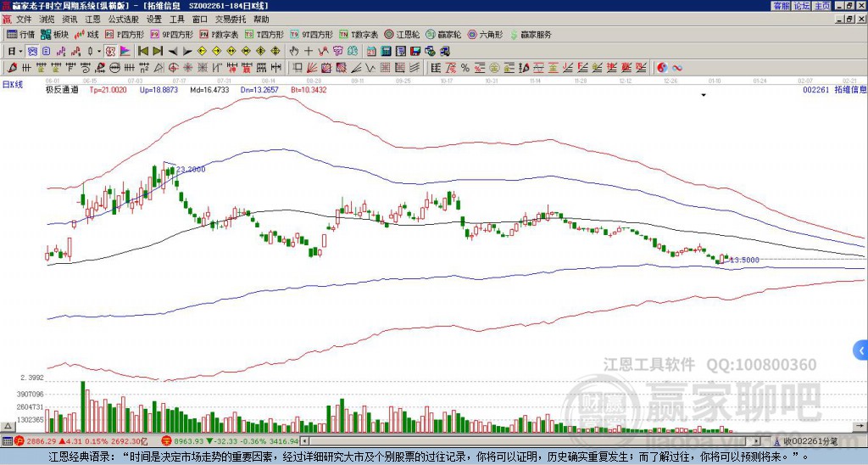Click the bottom horizontal scrollbar left arrow

click(305, 441)
